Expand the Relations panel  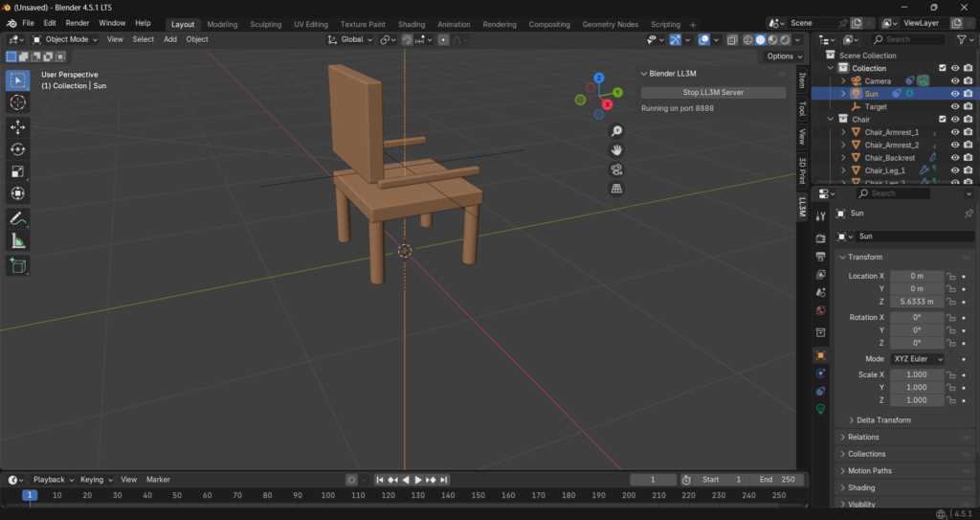coord(863,438)
